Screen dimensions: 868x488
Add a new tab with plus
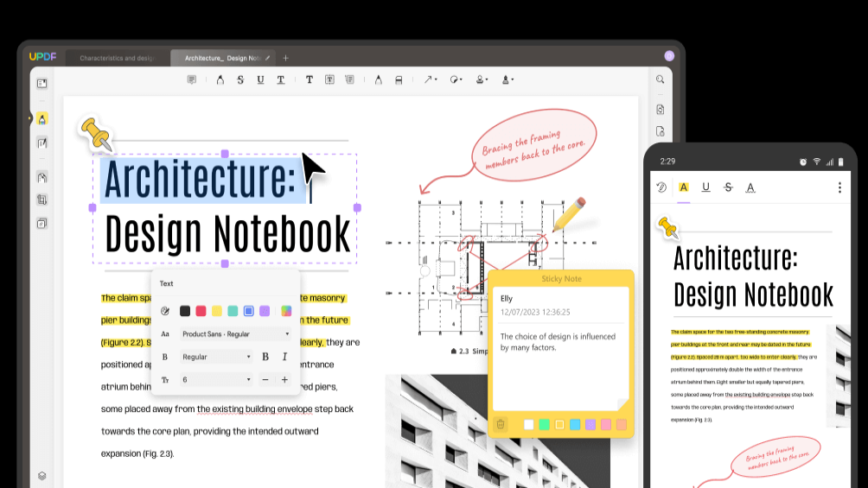pyautogui.click(x=285, y=58)
